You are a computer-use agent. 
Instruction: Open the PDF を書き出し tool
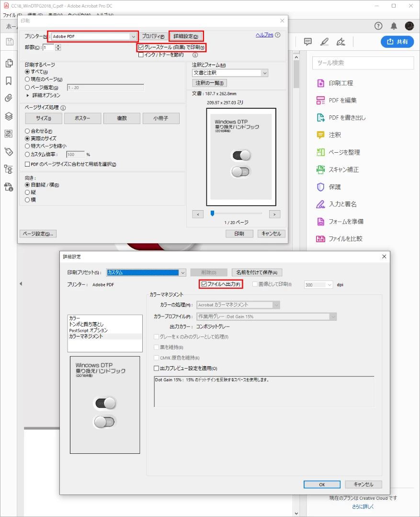click(x=341, y=118)
